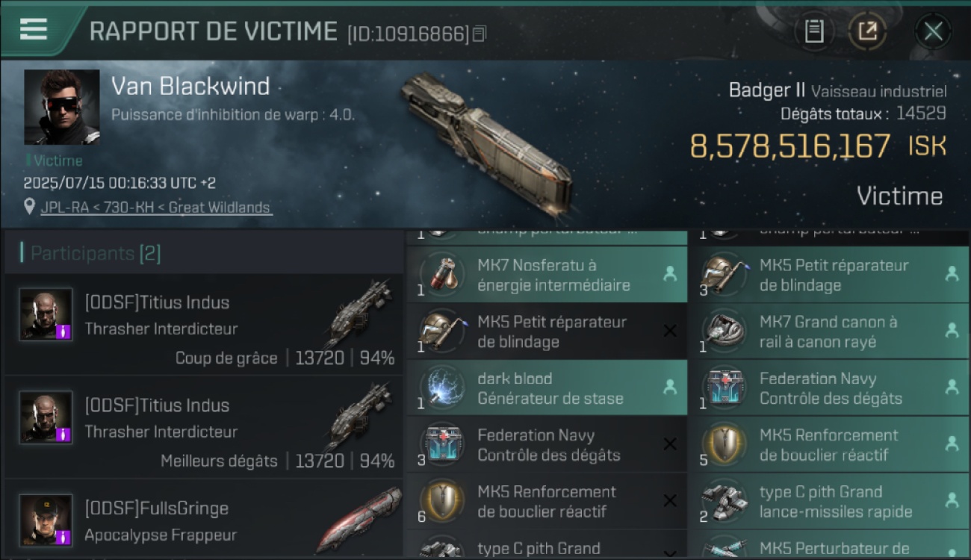Screen dimensions: 971x560
Task: Close the victim report window
Action: click(933, 31)
